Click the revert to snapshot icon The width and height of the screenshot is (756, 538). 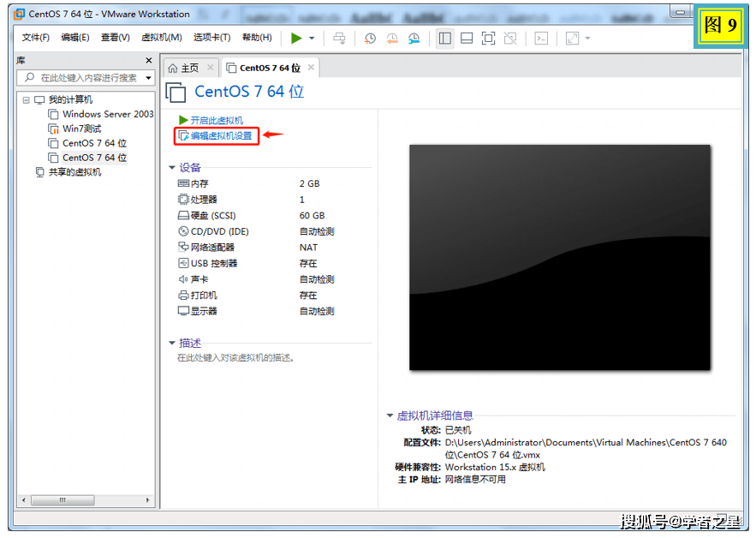point(392,38)
